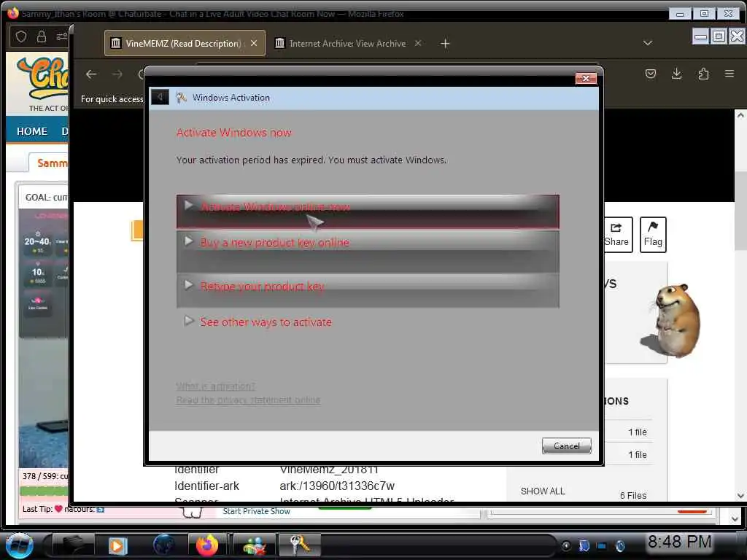Choose Retype your product key

368,290
